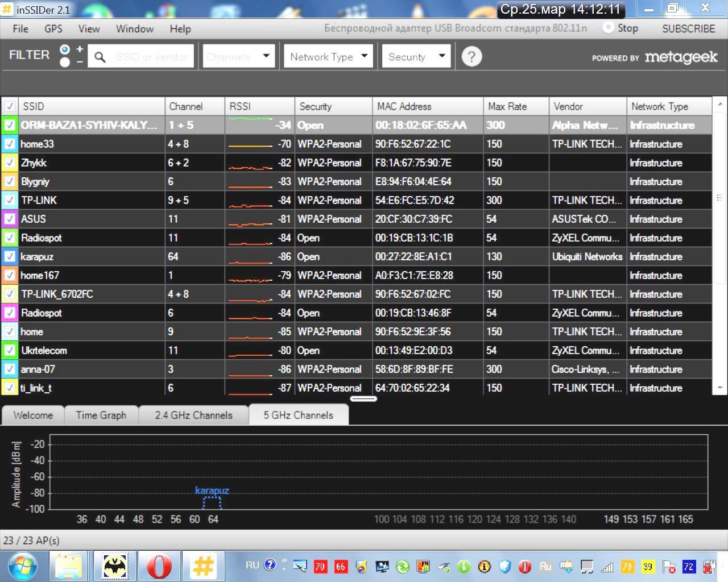Screen dimensions: 728x582
Task: Toggle the select-all checkbox in table header
Action: pos(10,106)
